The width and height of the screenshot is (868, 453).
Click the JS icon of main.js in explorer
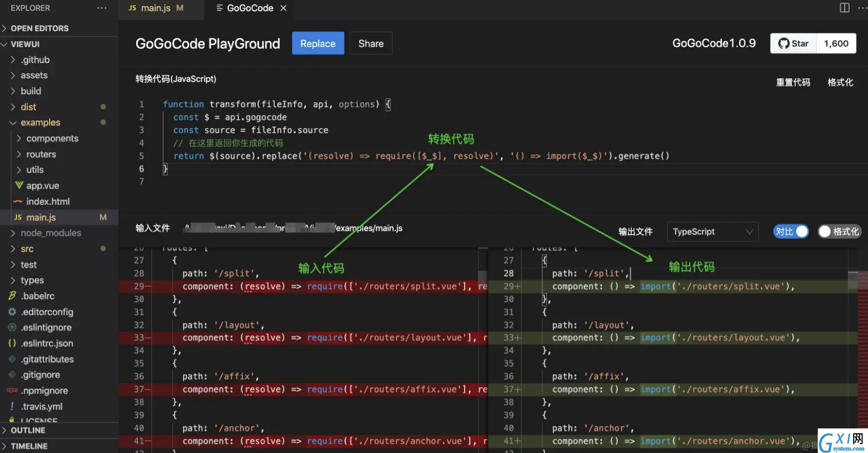18,218
